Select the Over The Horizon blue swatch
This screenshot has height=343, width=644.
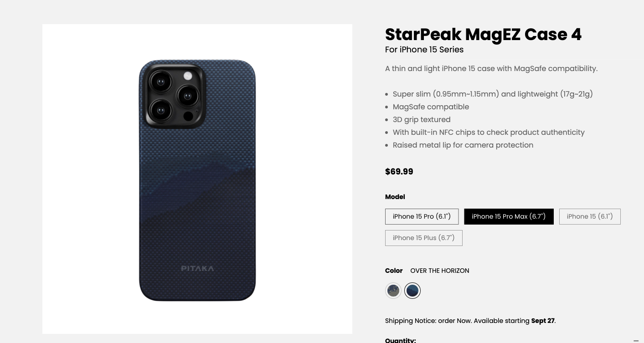click(x=412, y=291)
